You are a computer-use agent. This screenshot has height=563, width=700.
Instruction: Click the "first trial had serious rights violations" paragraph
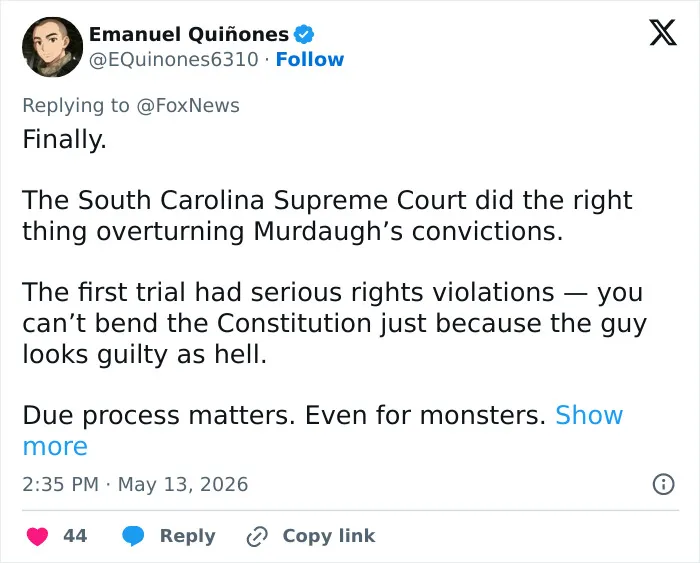334,323
